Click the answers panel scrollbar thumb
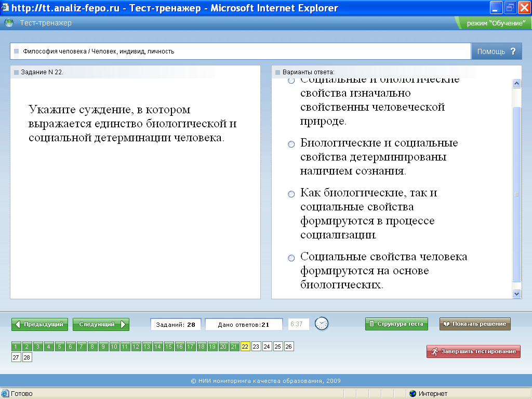This screenshot has height=399, width=532. (x=516, y=194)
